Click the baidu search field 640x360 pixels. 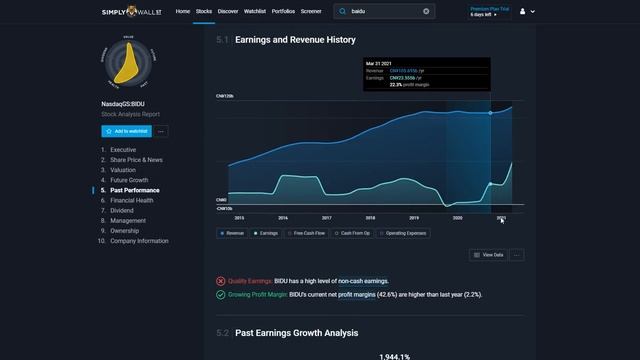[x=384, y=11]
